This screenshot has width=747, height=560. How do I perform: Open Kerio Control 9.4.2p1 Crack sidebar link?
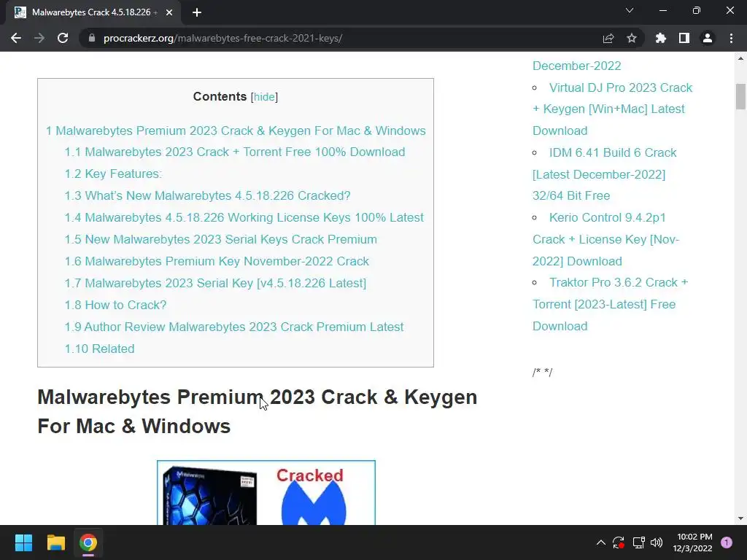point(606,239)
